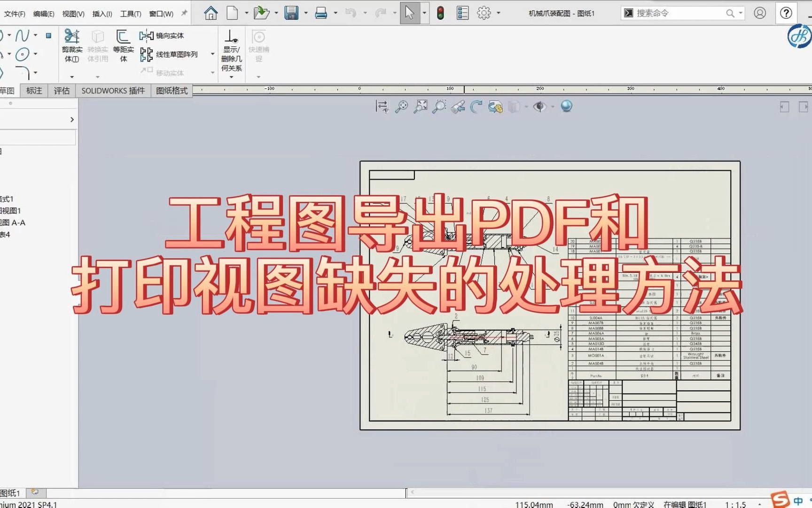Image resolution: width=812 pixels, height=508 pixels.
Task: Toggle the Settings gear options button
Action: click(484, 13)
